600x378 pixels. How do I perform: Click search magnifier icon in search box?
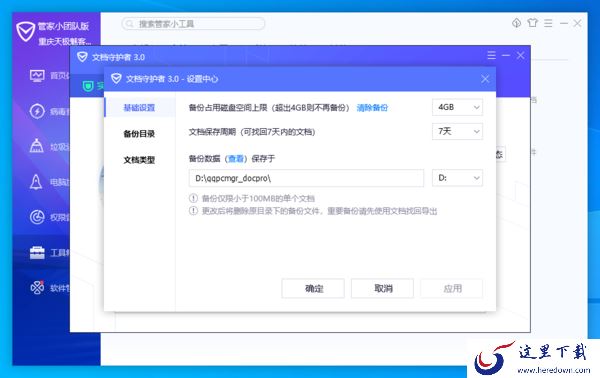pyautogui.click(x=130, y=24)
